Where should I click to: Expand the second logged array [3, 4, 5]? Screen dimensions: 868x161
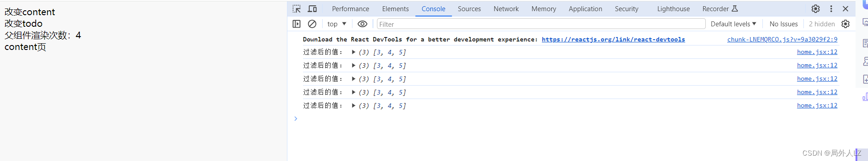click(x=353, y=66)
